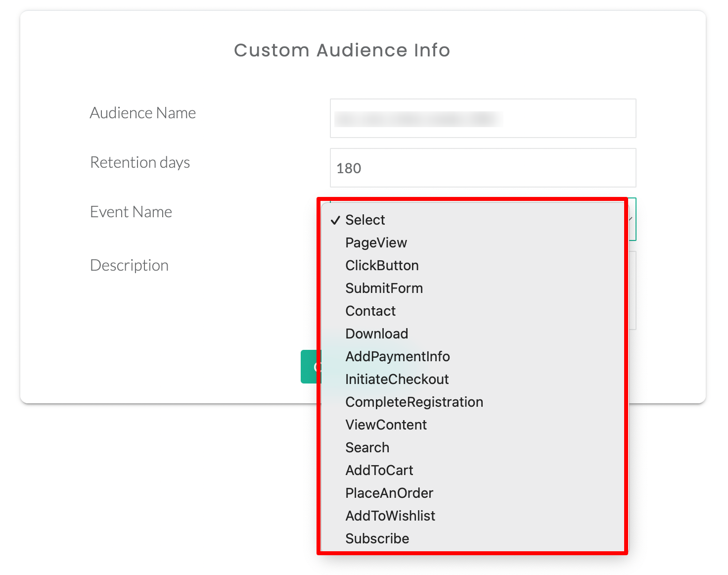Image resolution: width=728 pixels, height=575 pixels.
Task: Click the Custom Audience Info heading
Action: click(343, 50)
